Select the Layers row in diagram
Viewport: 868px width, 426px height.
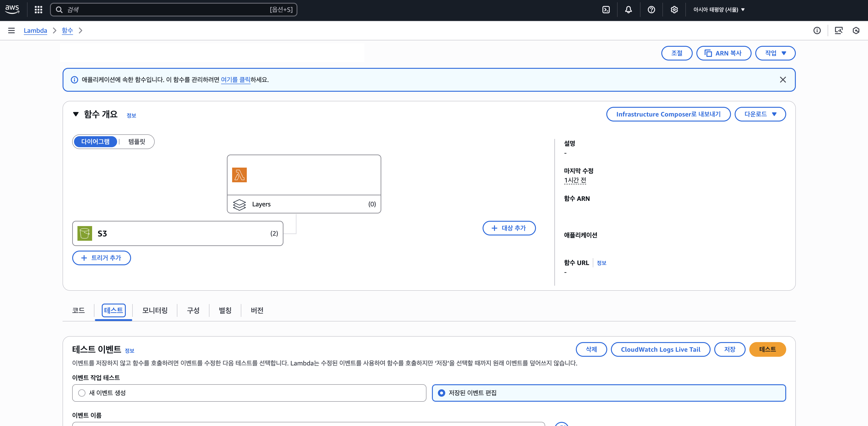[x=304, y=204]
